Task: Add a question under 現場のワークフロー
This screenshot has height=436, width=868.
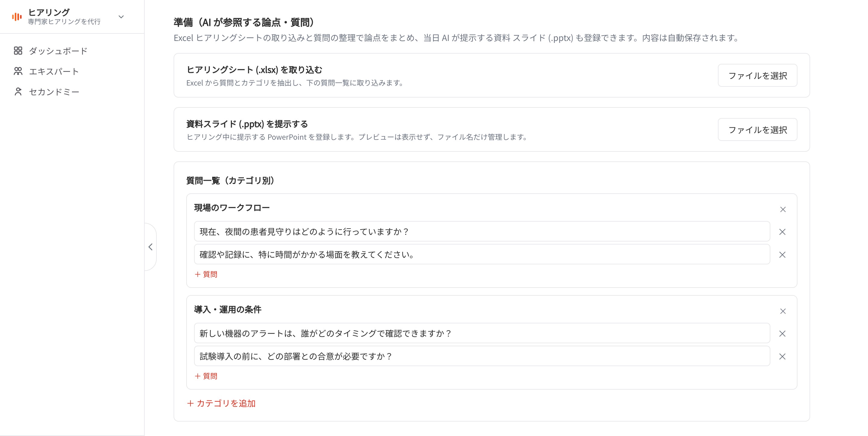Action: [206, 274]
